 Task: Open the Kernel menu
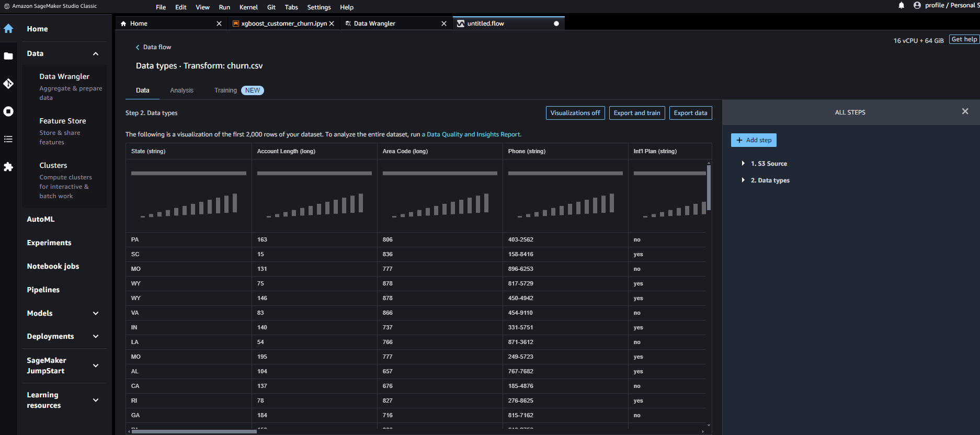(248, 7)
